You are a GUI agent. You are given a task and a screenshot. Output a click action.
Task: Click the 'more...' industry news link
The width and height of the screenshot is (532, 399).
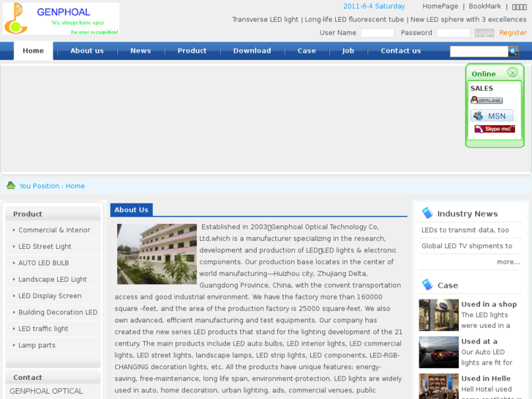[509, 262]
